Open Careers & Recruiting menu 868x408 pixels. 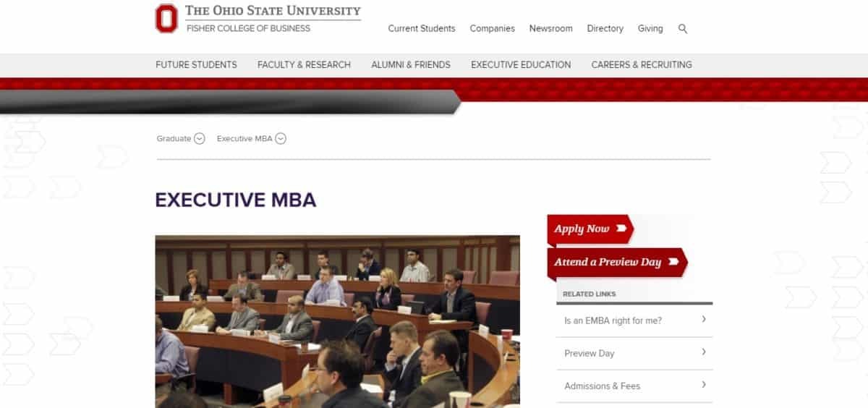[642, 64]
